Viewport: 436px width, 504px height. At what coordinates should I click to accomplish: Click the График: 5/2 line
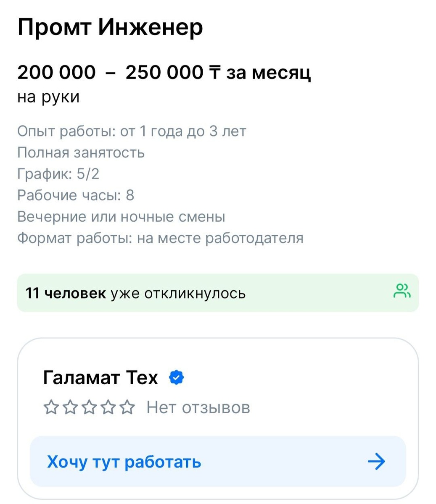tap(58, 174)
